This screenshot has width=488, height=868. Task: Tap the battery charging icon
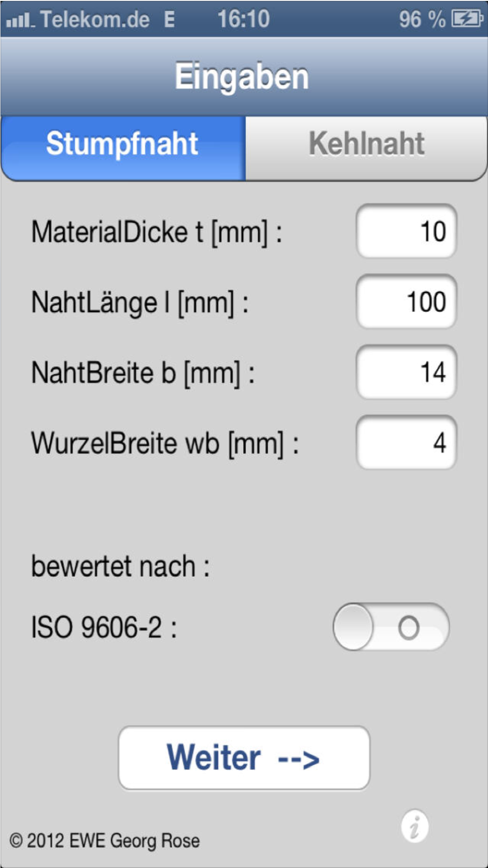point(468,19)
